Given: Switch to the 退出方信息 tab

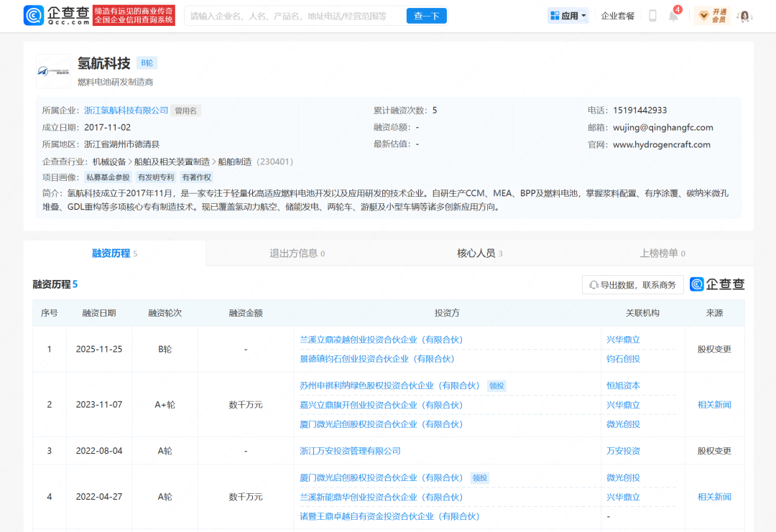Looking at the screenshot, I should click(x=296, y=253).
